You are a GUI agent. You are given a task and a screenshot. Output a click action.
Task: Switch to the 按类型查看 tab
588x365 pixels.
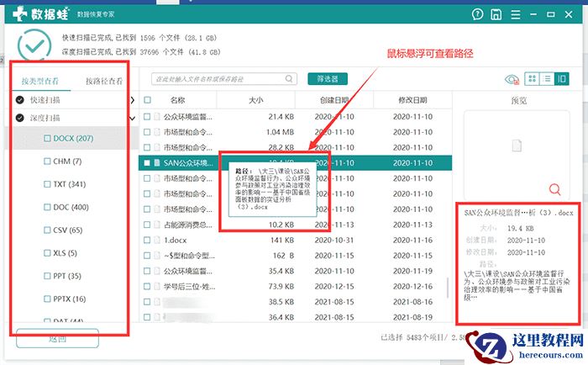40,81
